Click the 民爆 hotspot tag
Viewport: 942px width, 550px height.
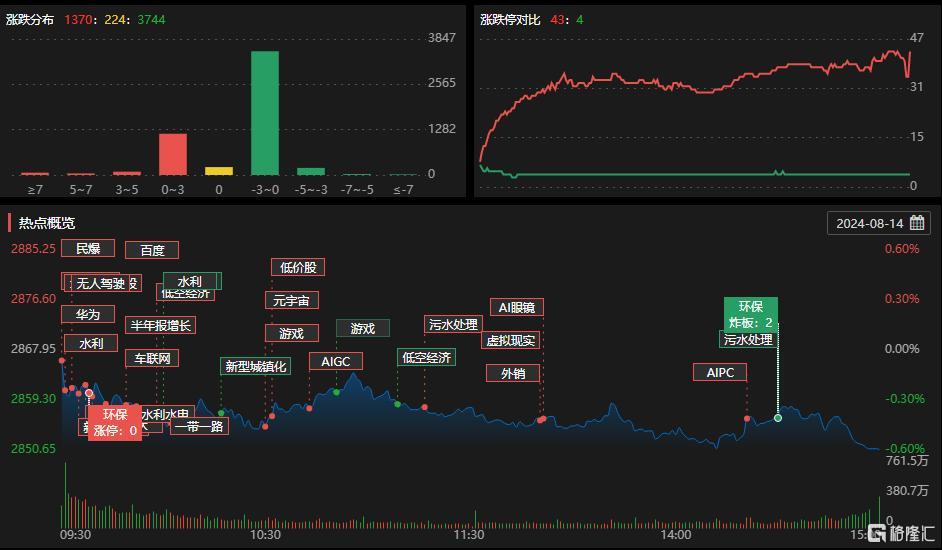pos(88,248)
